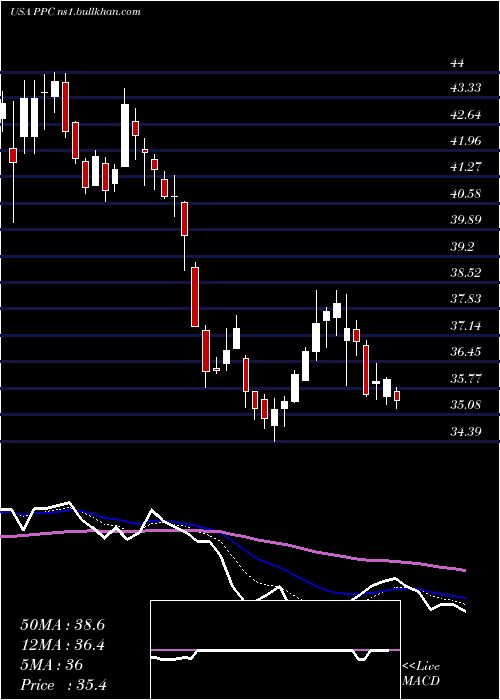Click the Price : 35.4 readout

click(x=64, y=685)
